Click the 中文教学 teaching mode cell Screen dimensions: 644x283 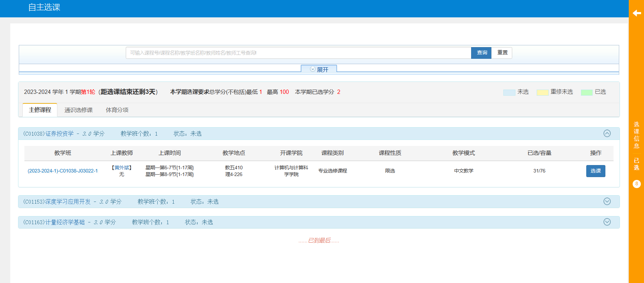point(464,171)
